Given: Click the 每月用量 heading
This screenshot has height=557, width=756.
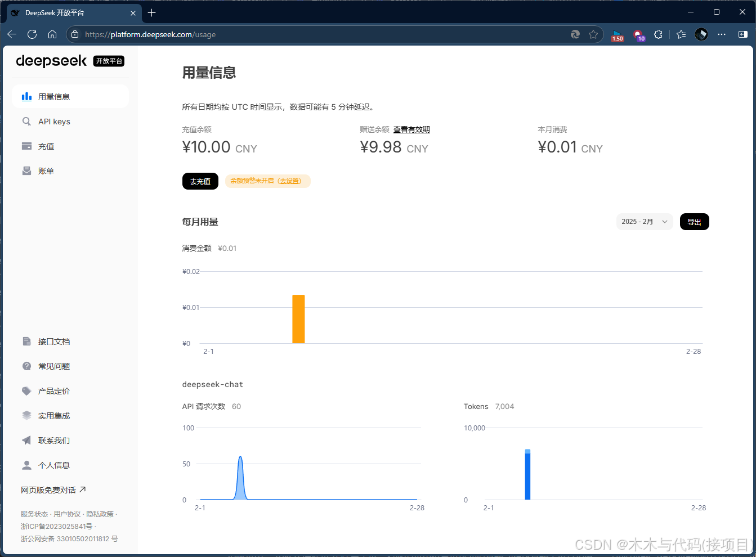Looking at the screenshot, I should [200, 222].
